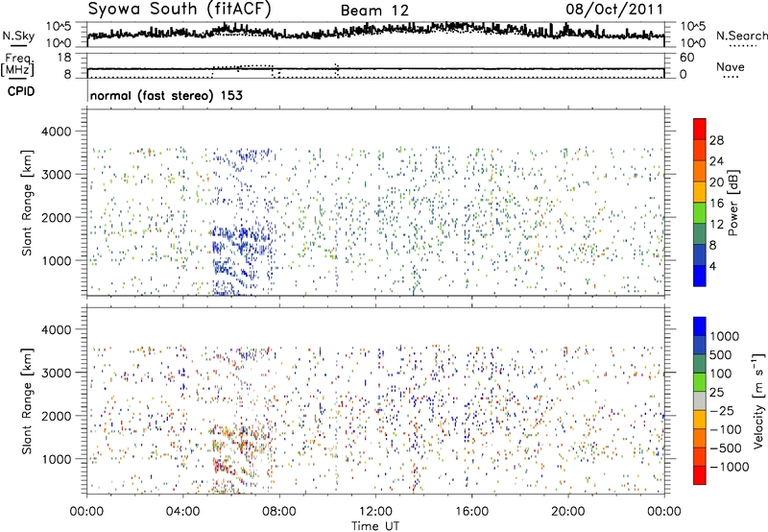Screen dimensions: 768x532
Task: Click the velocity panel 'Slant Range [km]' label
Action: (x=27, y=401)
